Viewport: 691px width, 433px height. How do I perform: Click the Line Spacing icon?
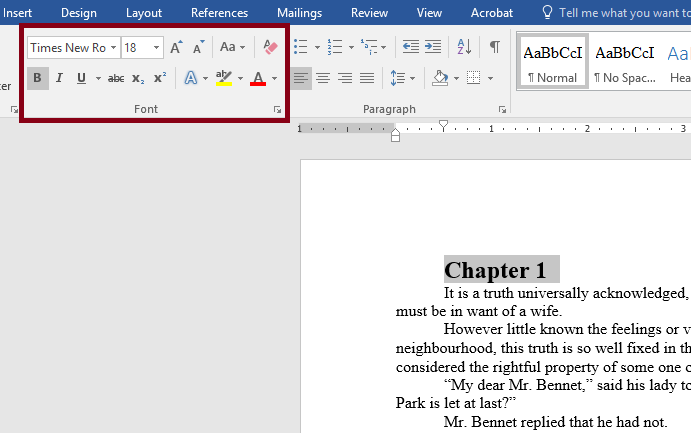coord(398,78)
